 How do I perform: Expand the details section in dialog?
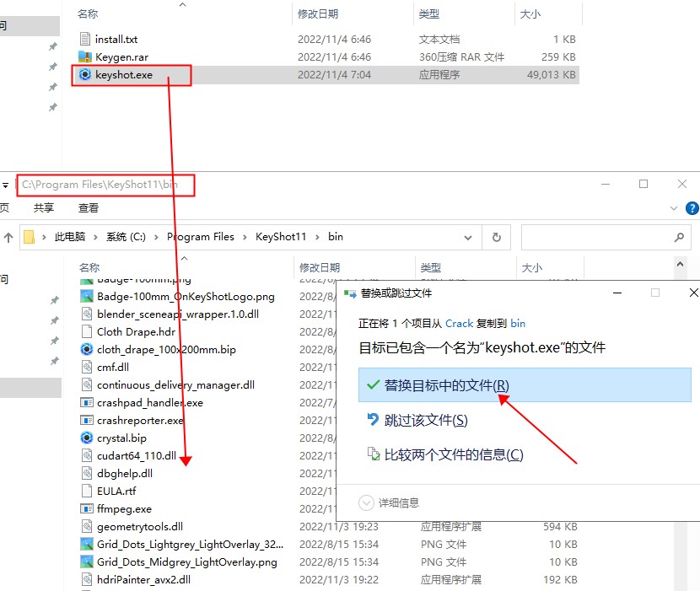[366, 503]
